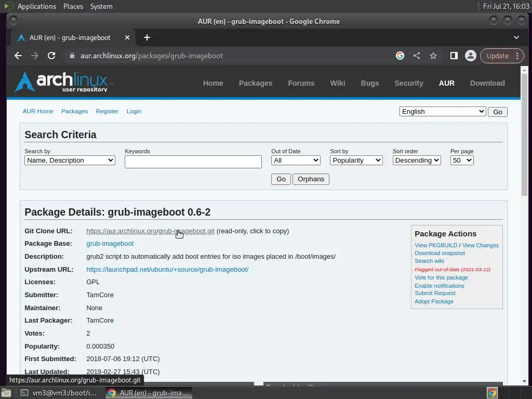Expand the English language dropdown
Screen dimensions: 532x399
pos(443,112)
